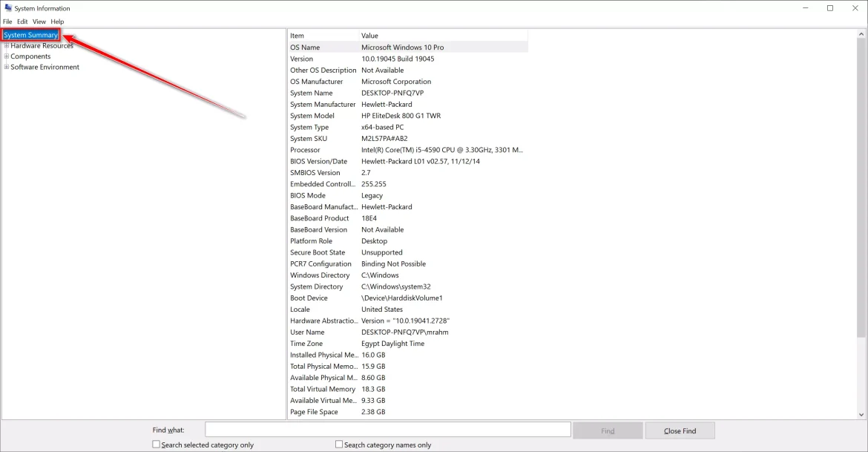Screen dimensions: 868x452
Task: Select the Platform Role row
Action: point(408,241)
